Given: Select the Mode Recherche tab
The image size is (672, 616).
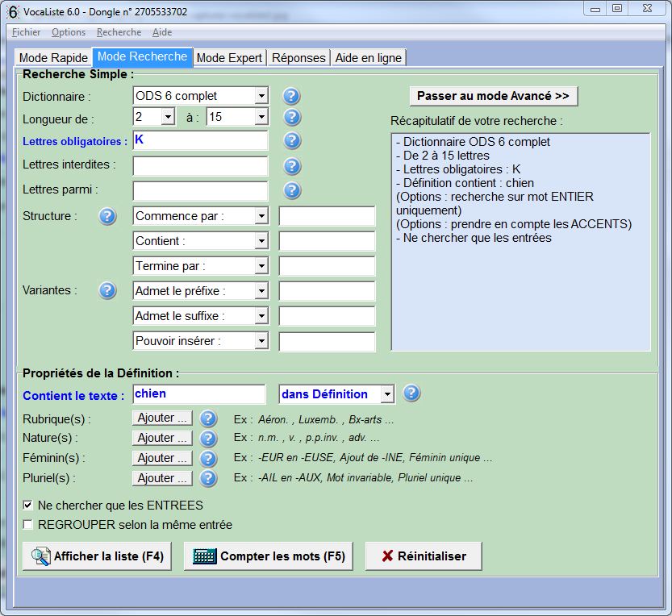Looking at the screenshot, I should [x=142, y=56].
